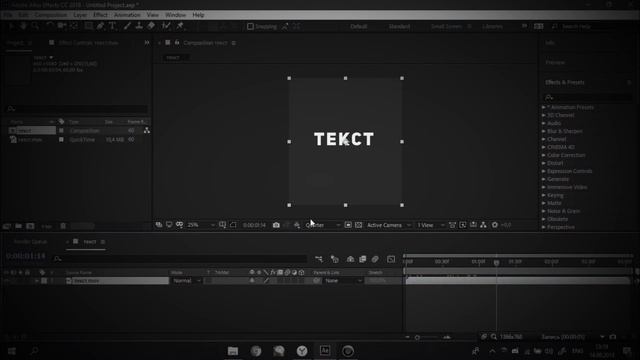Screen dimensions: 640x360
Task: Click the After Effects icon in the taskbar
Action: coord(325,351)
